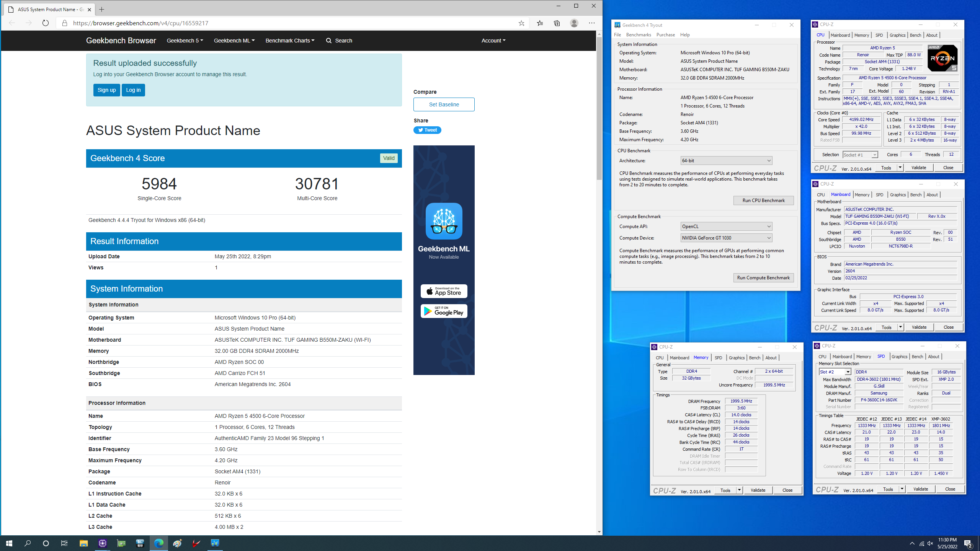Click the browser profile avatar
The image size is (980, 551).
[x=574, y=23]
